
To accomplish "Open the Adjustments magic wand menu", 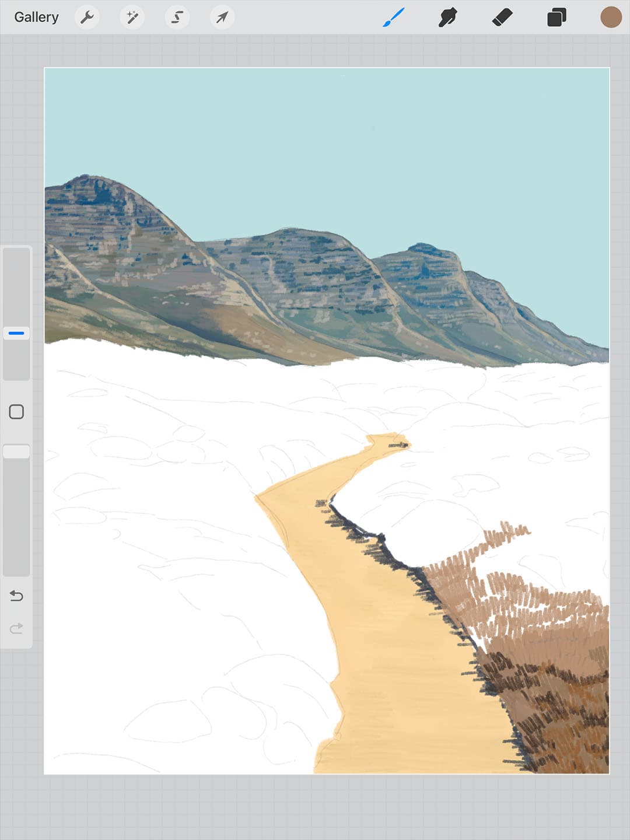I will pos(132,17).
